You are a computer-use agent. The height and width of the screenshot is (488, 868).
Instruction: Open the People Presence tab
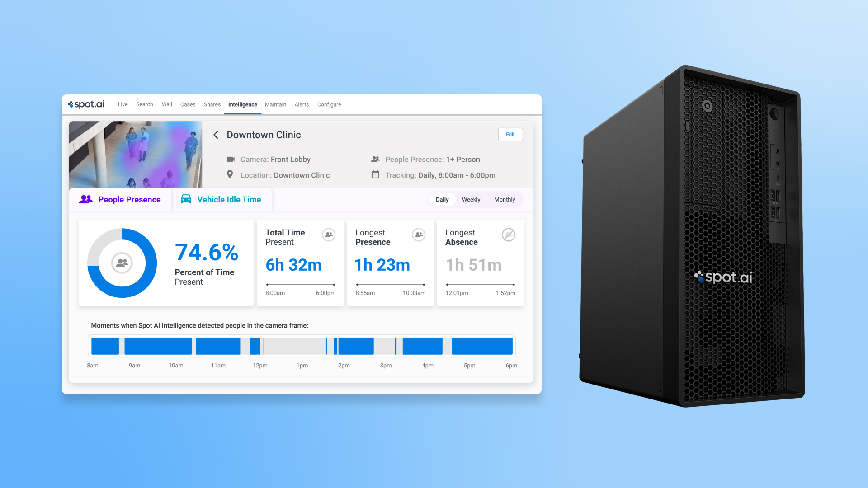(120, 199)
